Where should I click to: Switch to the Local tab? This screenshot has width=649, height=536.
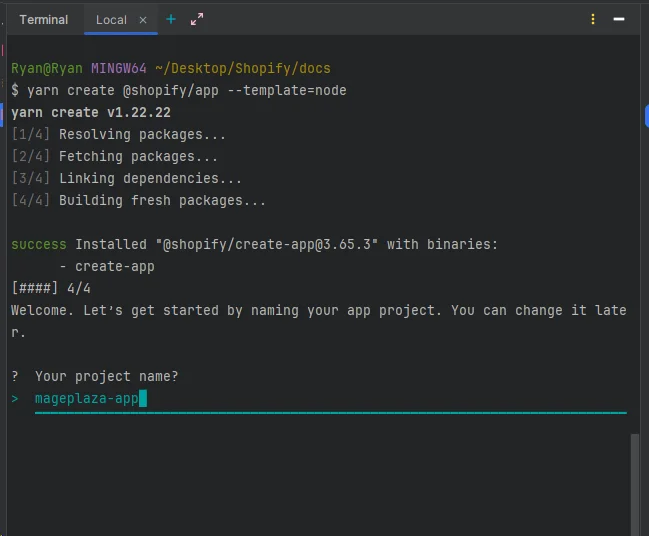pyautogui.click(x=111, y=20)
